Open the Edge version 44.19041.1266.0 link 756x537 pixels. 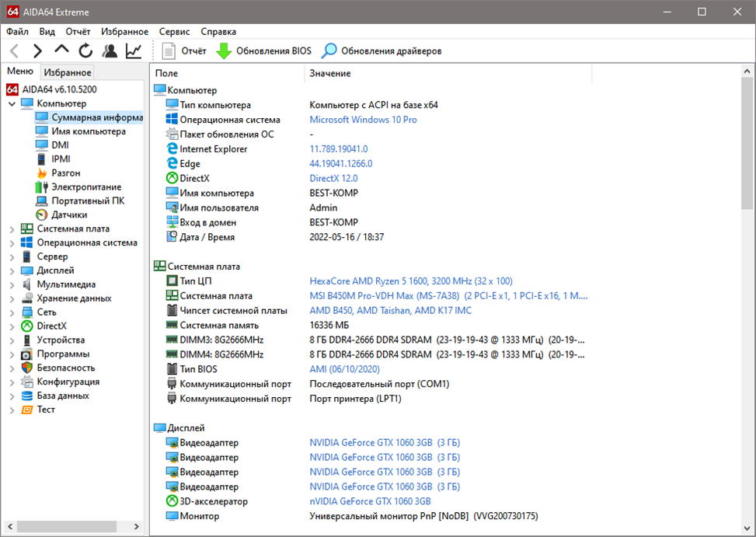tap(341, 164)
